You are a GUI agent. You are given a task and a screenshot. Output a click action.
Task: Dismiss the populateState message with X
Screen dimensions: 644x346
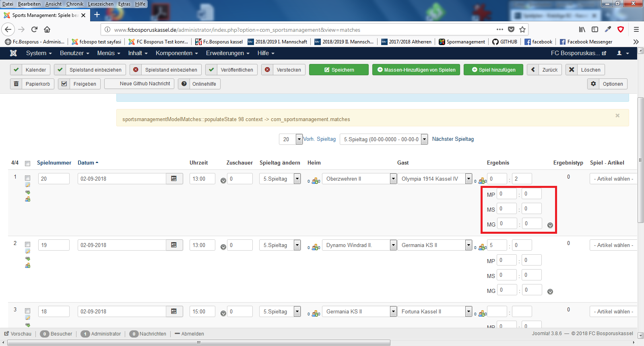click(x=617, y=115)
